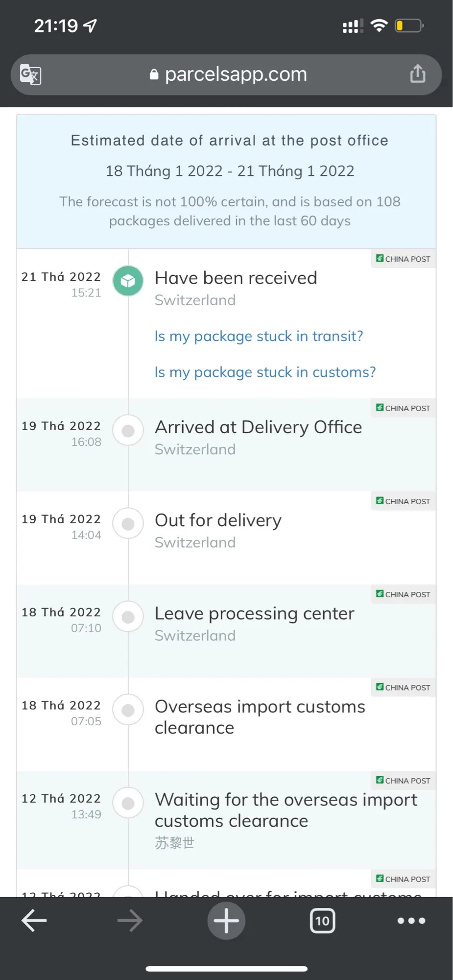Tap the Google Translate icon in address bar
This screenshot has width=453, height=980.
click(30, 74)
